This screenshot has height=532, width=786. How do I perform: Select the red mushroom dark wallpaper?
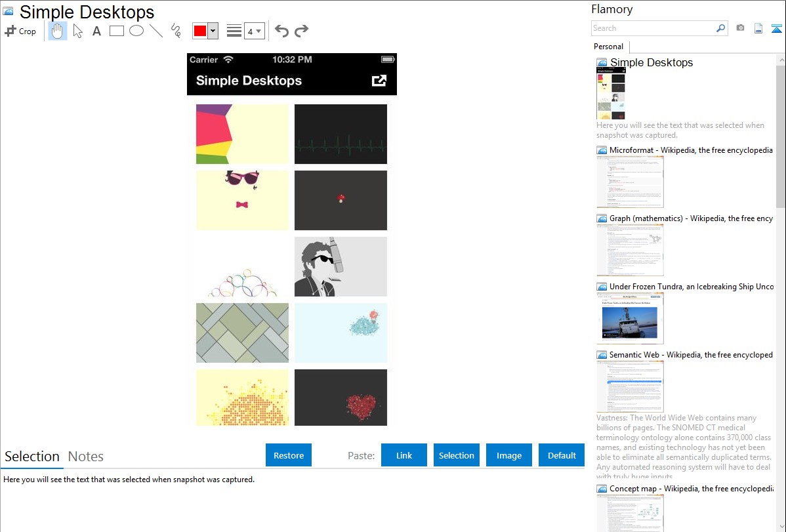[x=341, y=200]
